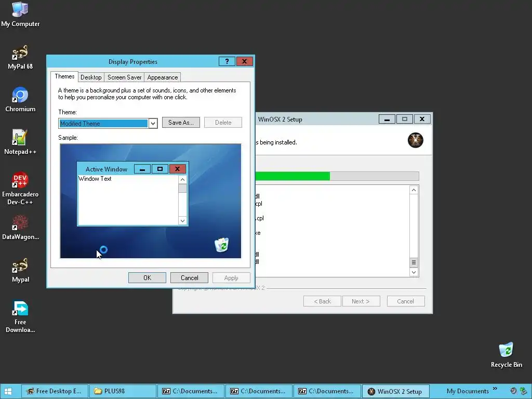The height and width of the screenshot is (399, 532).
Task: Close the WinOSX 2 Setup window
Action: click(422, 119)
